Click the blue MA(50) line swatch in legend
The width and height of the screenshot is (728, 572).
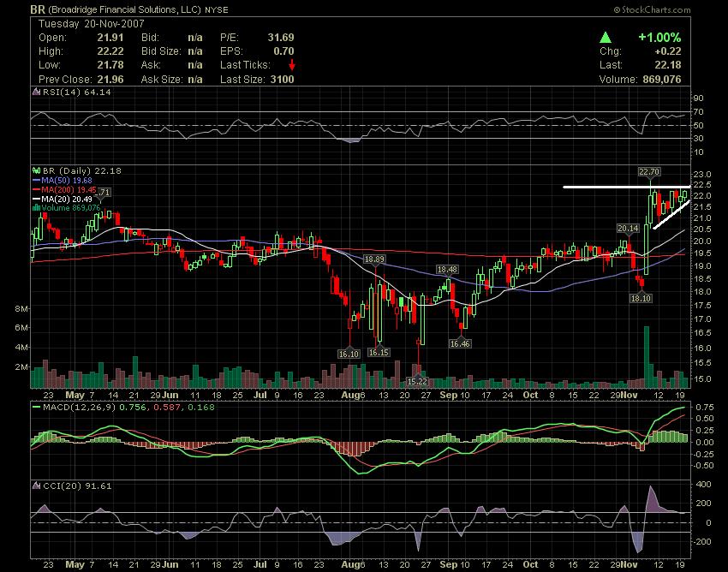36,181
